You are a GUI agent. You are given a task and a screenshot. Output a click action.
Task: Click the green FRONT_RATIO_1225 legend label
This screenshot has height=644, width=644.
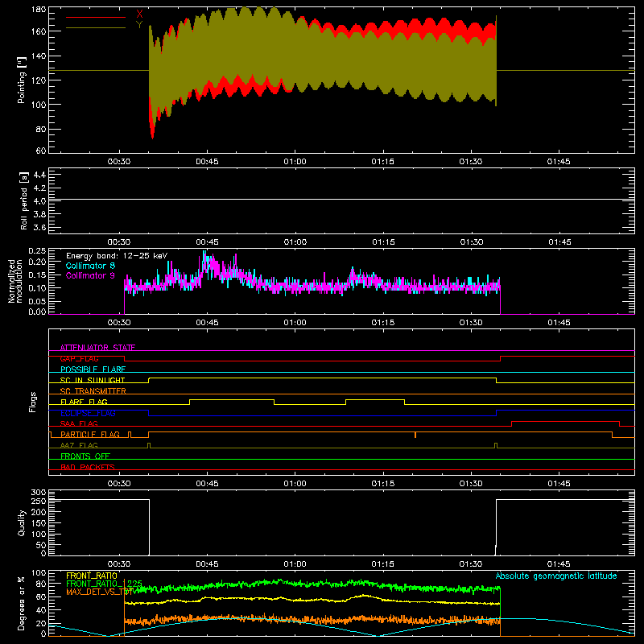point(105,584)
